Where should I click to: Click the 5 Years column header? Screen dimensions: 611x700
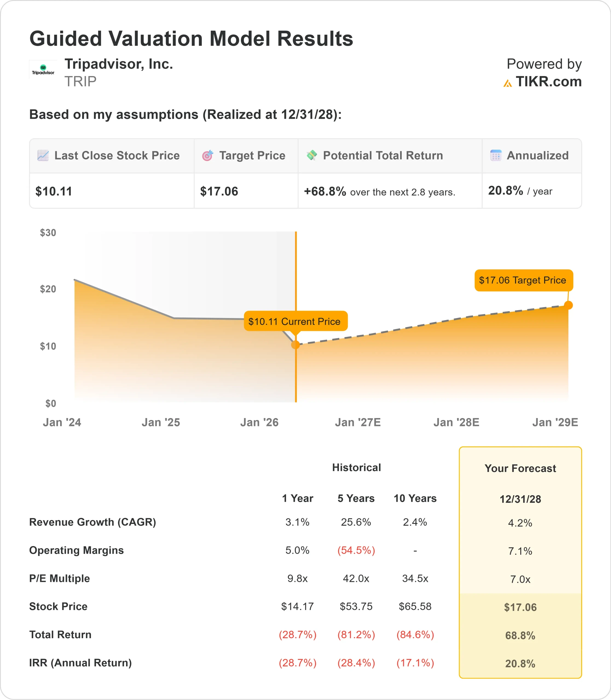(356, 498)
